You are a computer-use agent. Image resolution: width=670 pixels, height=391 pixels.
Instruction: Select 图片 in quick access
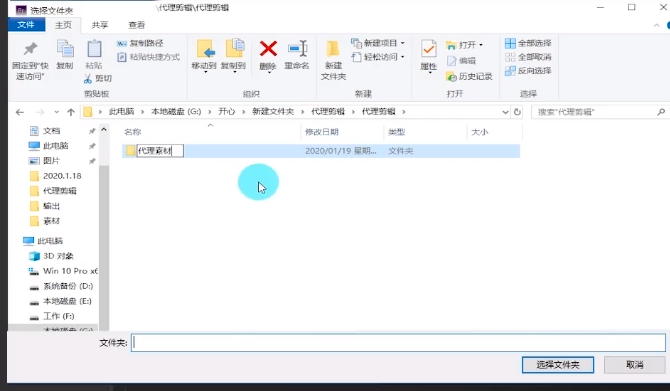[51, 161]
